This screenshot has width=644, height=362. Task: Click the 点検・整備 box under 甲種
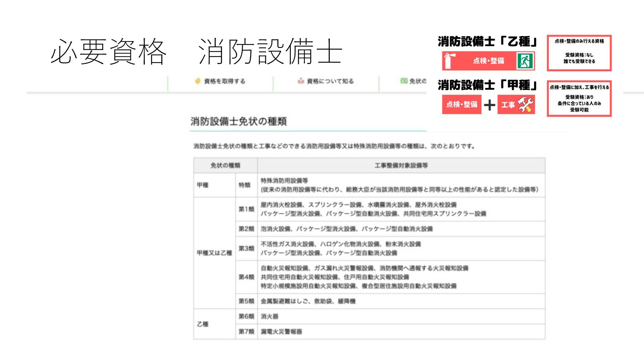point(462,105)
